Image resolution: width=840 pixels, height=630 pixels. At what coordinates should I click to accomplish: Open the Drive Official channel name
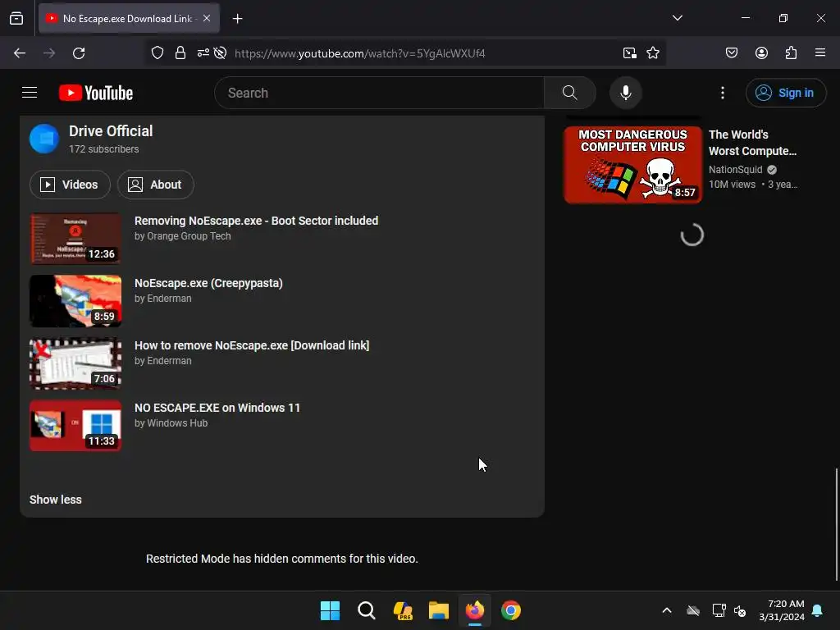click(111, 131)
